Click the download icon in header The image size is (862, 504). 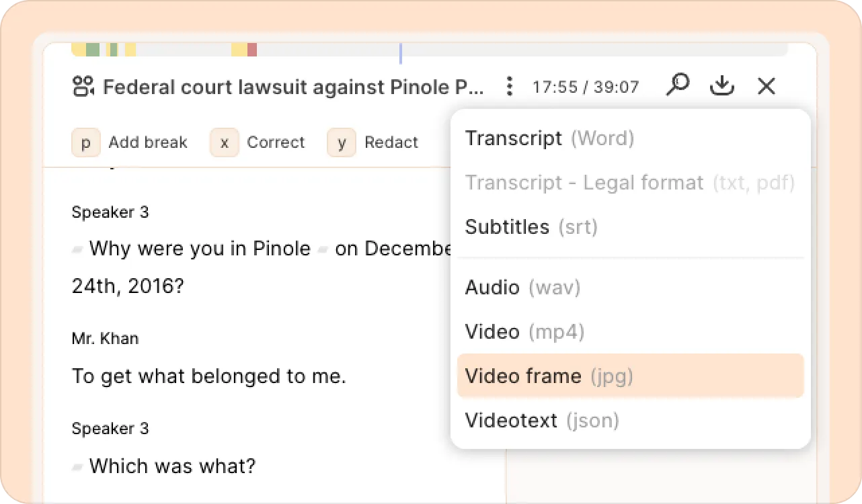(722, 85)
